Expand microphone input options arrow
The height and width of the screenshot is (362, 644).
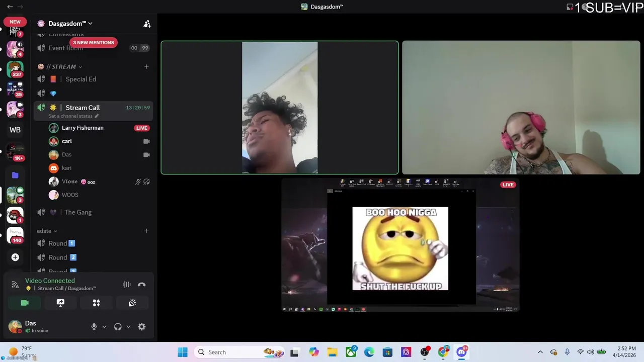point(104,327)
